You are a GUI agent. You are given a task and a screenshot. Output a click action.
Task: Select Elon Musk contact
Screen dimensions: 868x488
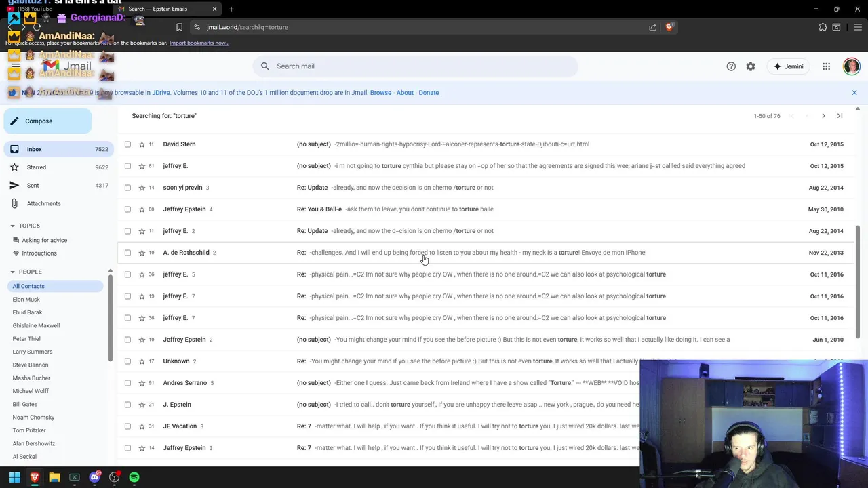26,300
